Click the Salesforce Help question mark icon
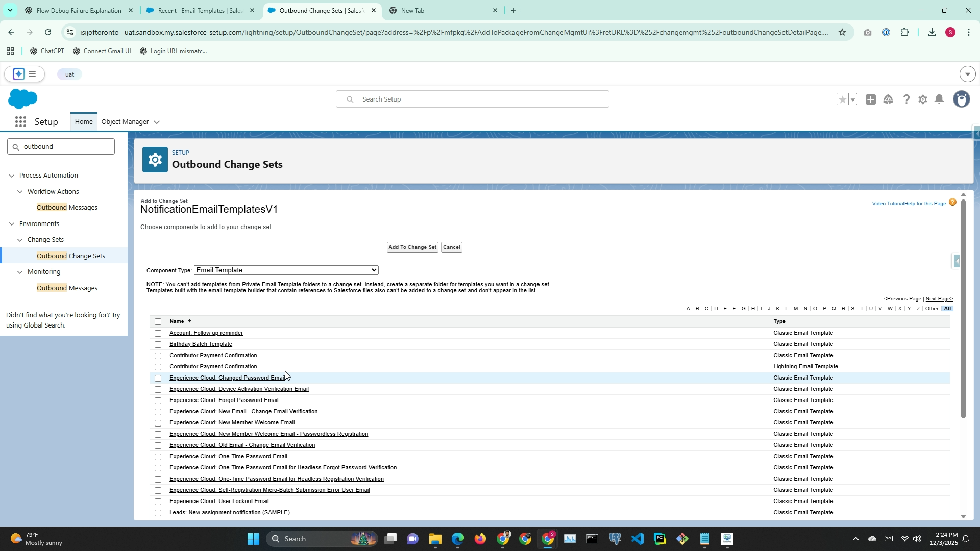 click(906, 99)
